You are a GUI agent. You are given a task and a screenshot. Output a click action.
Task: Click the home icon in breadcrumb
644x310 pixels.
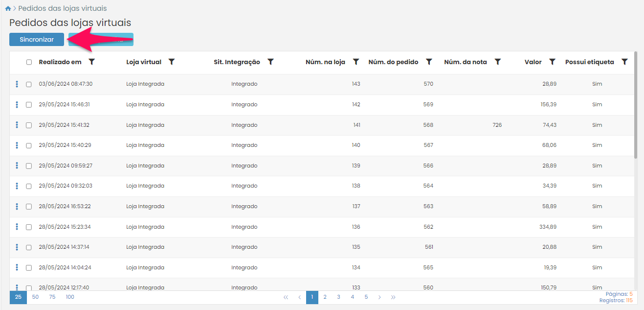8,8
